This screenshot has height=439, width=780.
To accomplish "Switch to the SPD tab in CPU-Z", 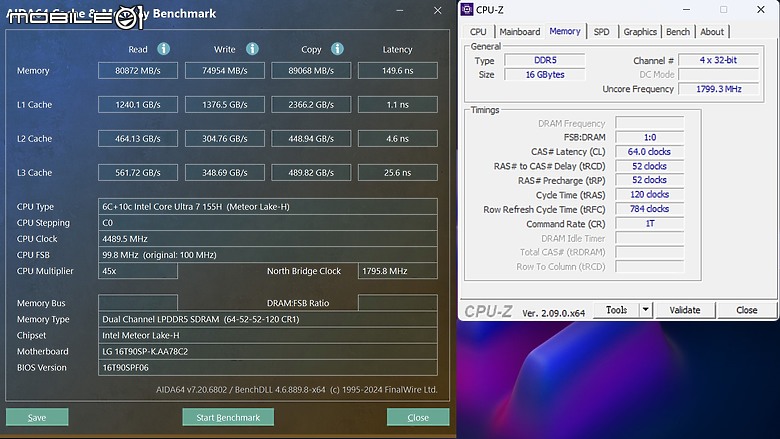I will [x=601, y=32].
